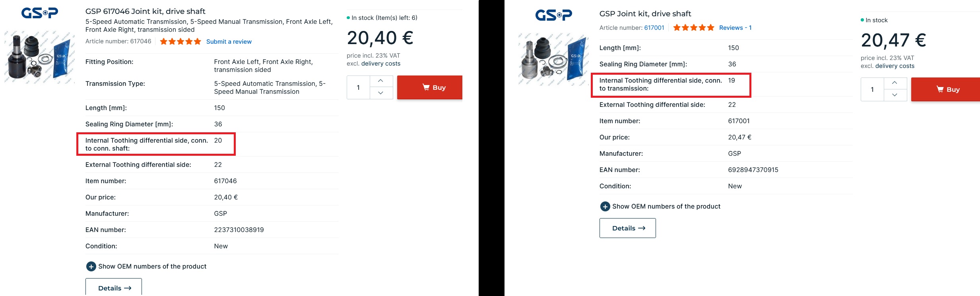Increase quantity for 20,47 € product

point(895,83)
